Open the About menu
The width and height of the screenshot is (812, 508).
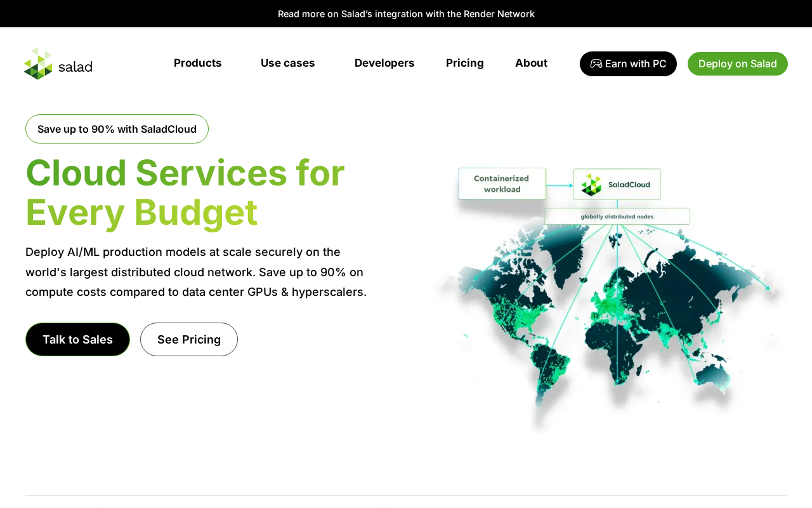click(x=531, y=63)
